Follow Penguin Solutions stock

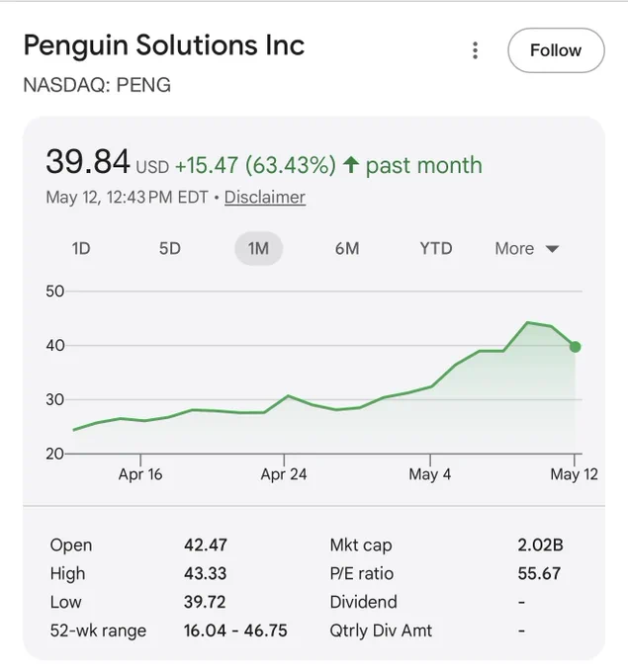tap(556, 50)
